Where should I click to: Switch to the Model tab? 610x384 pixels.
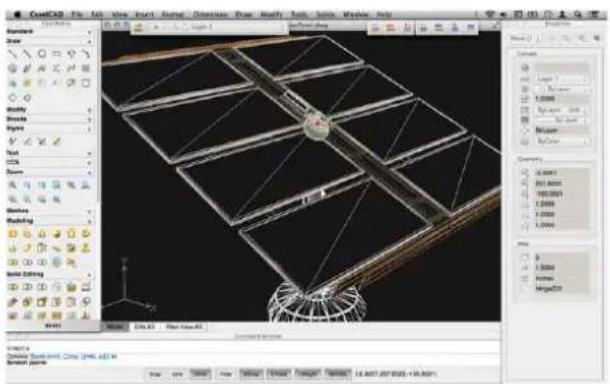click(x=115, y=327)
